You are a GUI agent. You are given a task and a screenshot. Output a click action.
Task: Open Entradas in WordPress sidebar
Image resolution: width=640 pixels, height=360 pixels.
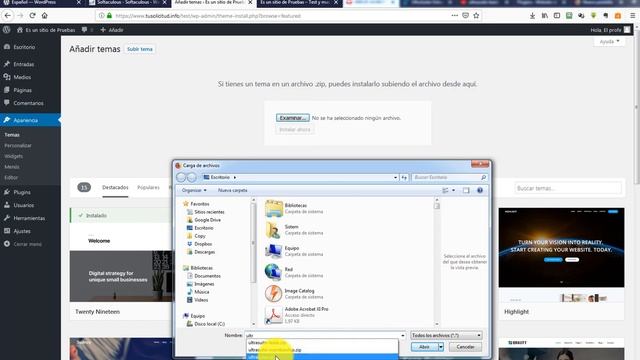[23, 64]
